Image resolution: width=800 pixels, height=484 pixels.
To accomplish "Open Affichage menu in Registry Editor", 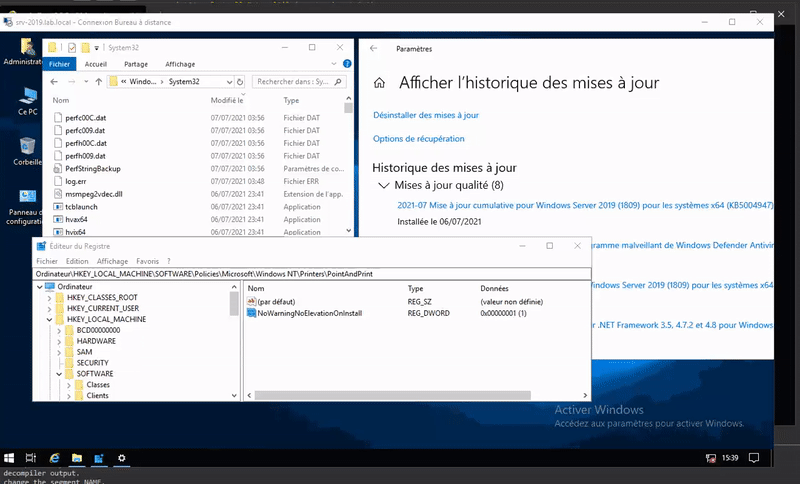I will pyautogui.click(x=112, y=261).
